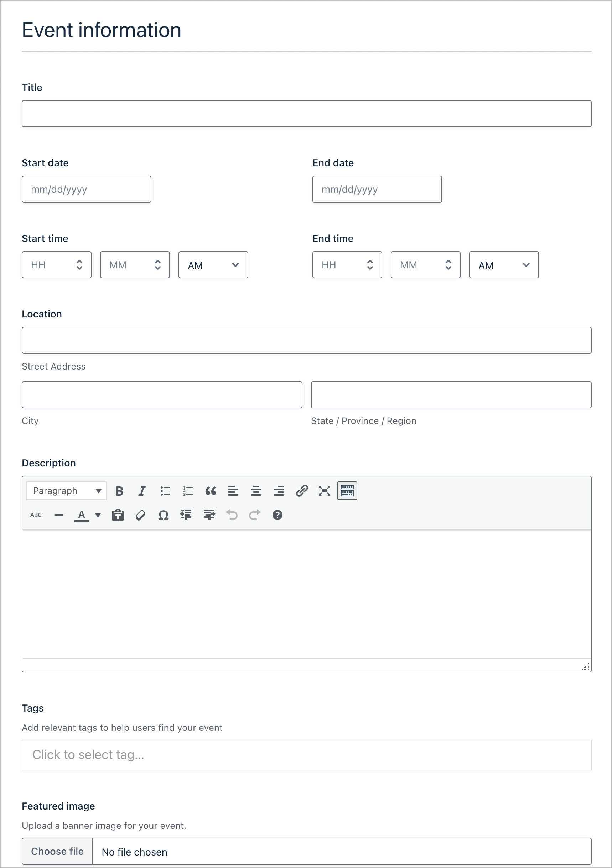The height and width of the screenshot is (868, 612).
Task: Open the End time AM/PM dropdown
Action: (503, 265)
